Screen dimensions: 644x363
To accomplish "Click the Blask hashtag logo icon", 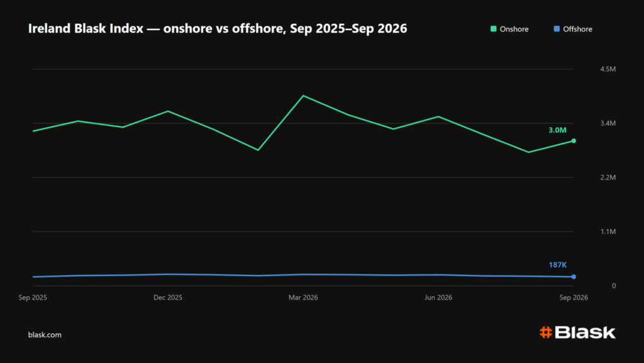I will tap(546, 332).
